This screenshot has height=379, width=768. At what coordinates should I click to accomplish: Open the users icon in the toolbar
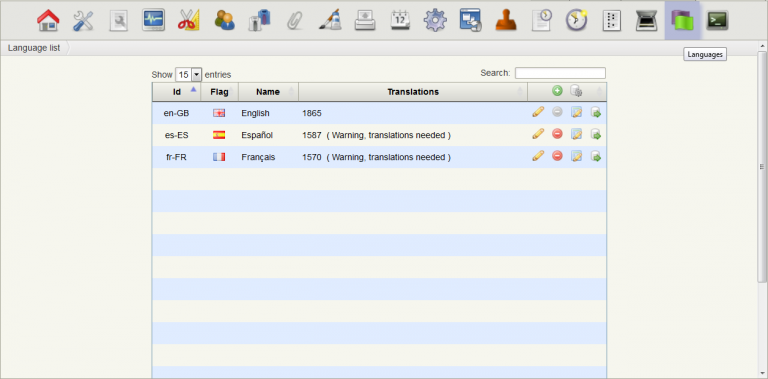pos(224,21)
